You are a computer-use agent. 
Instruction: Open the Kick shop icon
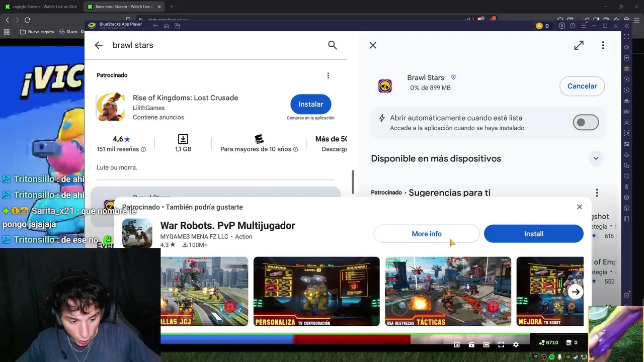pyautogui.click(x=569, y=342)
